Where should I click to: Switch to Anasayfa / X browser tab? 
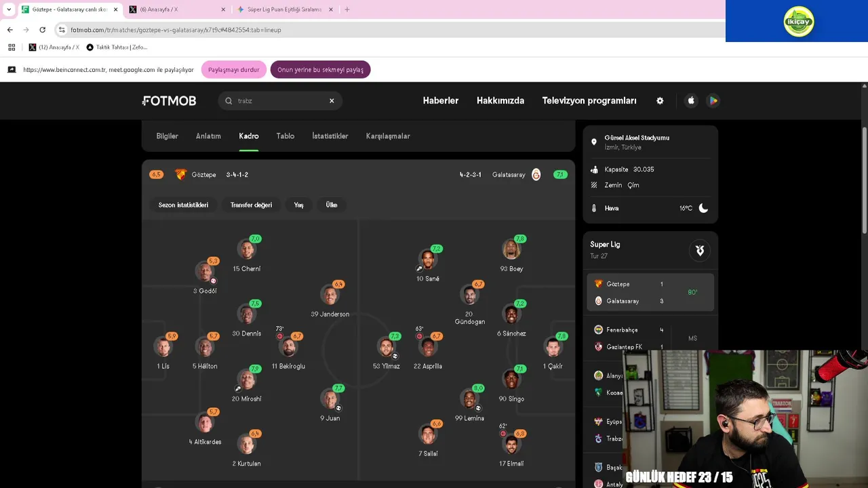pyautogui.click(x=176, y=9)
